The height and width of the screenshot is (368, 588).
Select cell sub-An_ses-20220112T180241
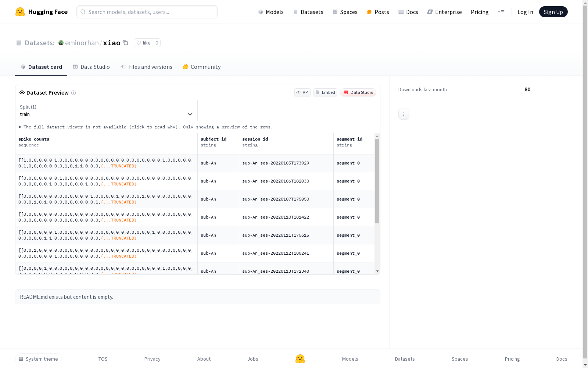286,253
